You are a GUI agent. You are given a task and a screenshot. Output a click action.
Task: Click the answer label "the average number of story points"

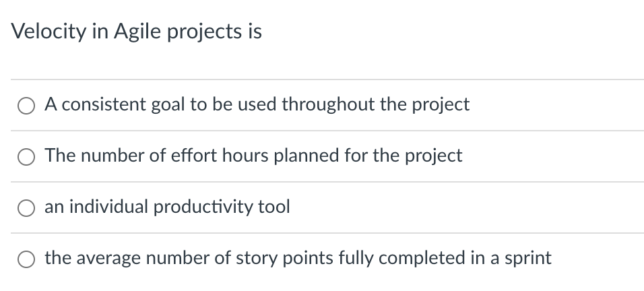pyautogui.click(x=298, y=258)
